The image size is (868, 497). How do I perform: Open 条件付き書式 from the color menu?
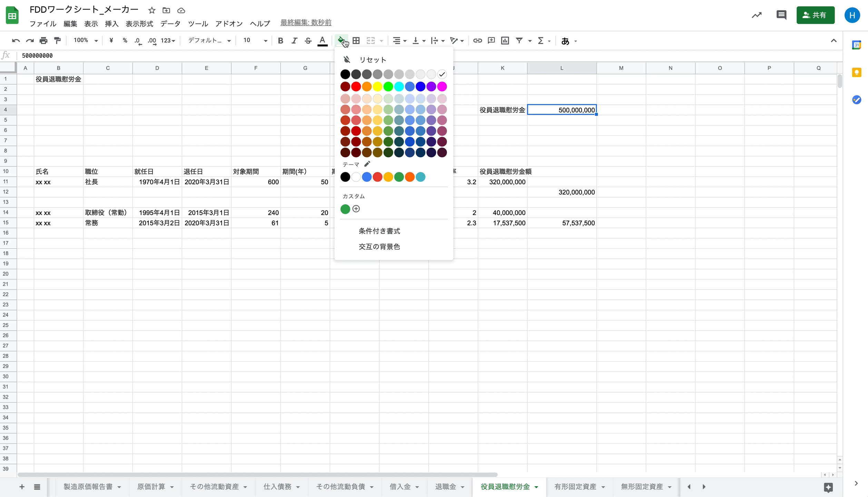(379, 231)
